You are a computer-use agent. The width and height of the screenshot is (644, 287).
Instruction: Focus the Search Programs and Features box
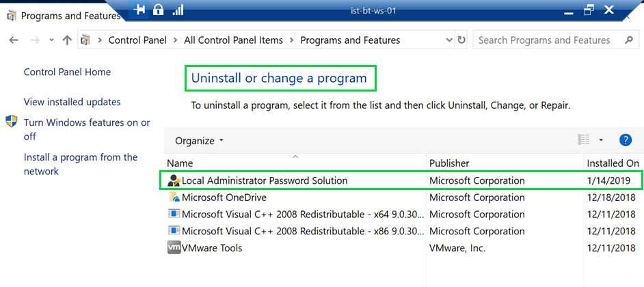coord(547,40)
